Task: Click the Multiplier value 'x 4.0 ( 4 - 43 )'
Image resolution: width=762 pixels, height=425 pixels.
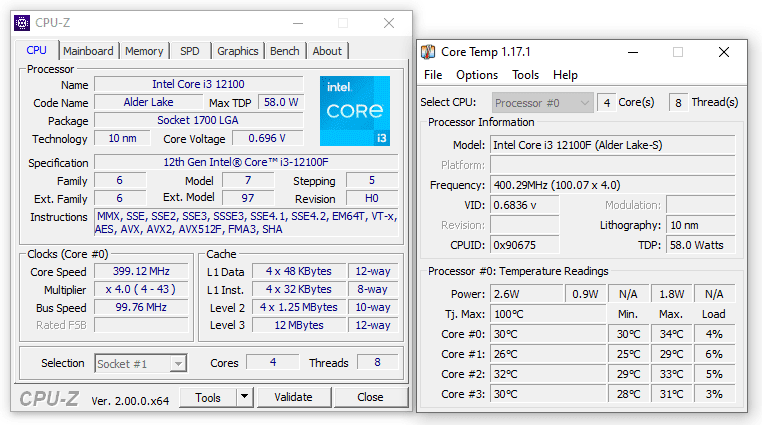Action: pyautogui.click(x=141, y=289)
